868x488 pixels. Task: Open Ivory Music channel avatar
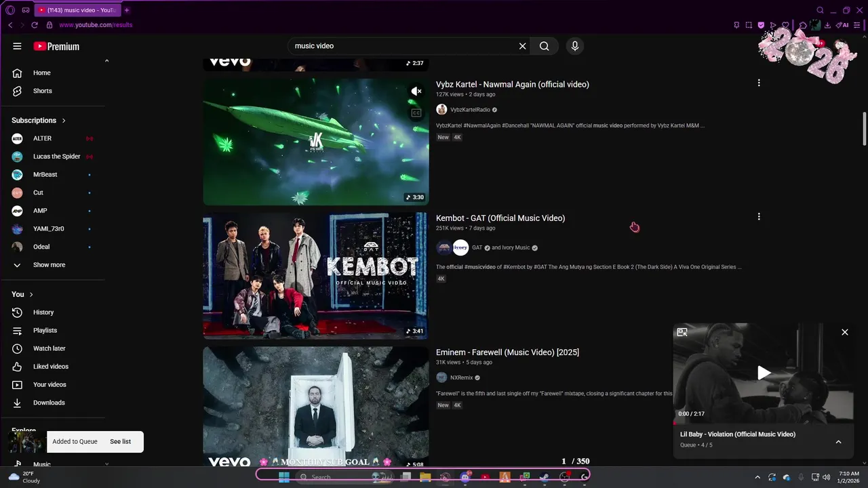click(460, 247)
